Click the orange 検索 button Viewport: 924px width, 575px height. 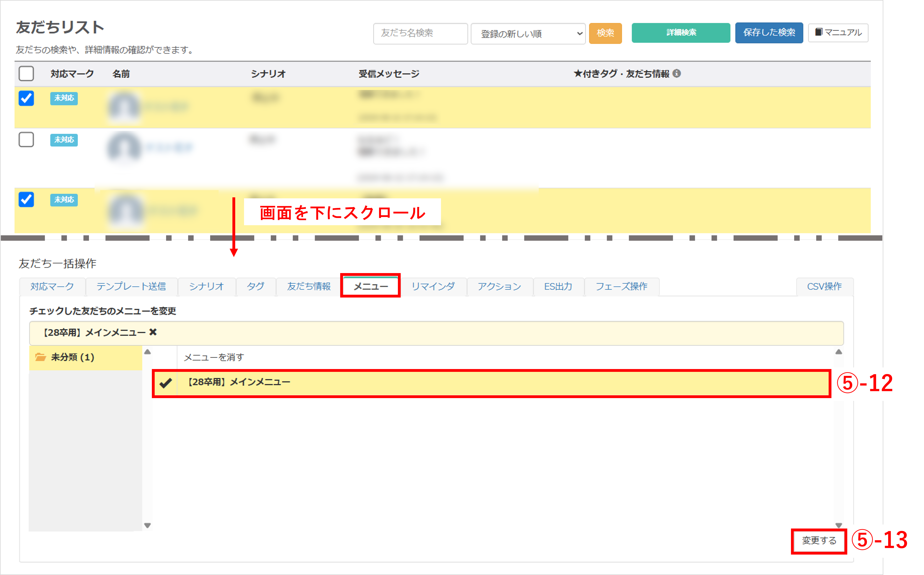pos(605,33)
